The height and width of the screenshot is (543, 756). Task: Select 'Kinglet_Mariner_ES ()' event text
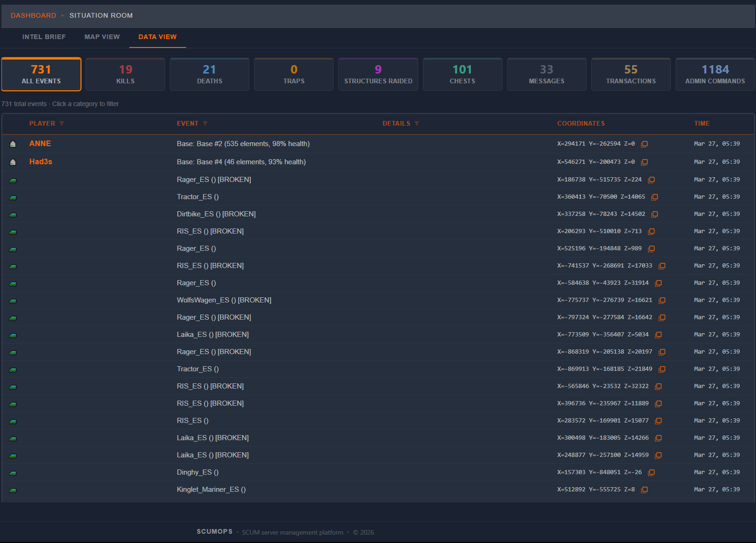tap(211, 489)
